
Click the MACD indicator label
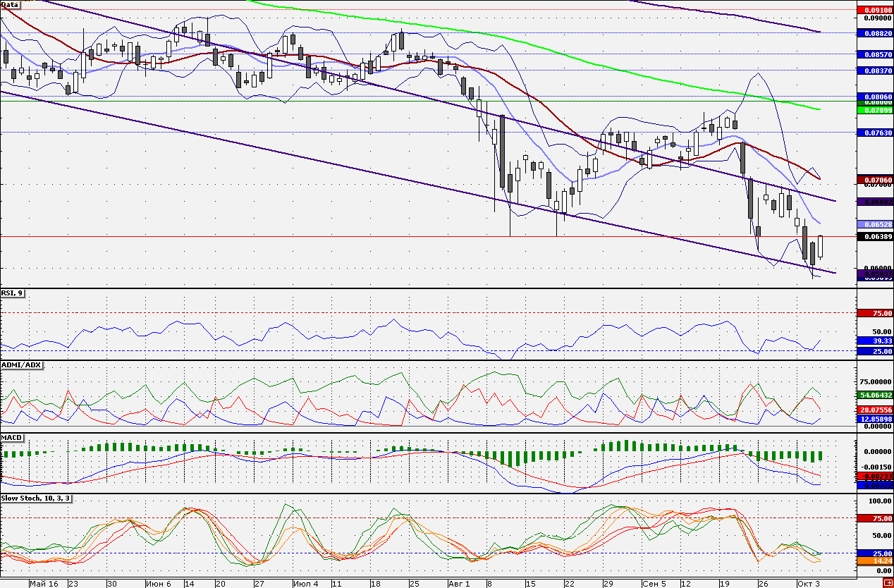[x=13, y=438]
